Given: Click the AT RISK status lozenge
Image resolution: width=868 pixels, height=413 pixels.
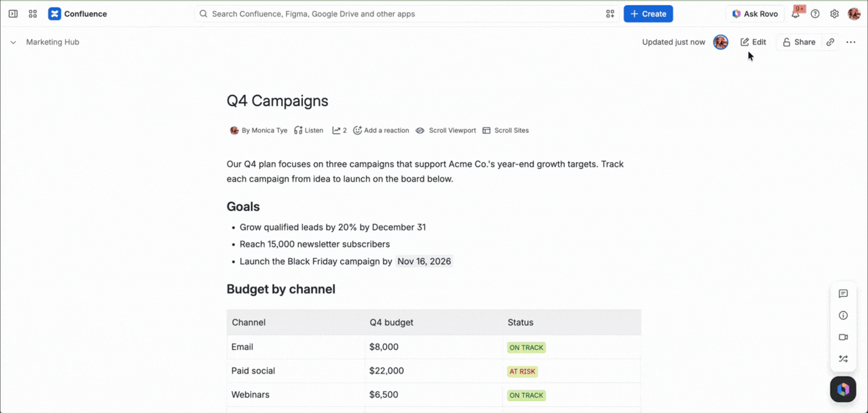Looking at the screenshot, I should 523,371.
